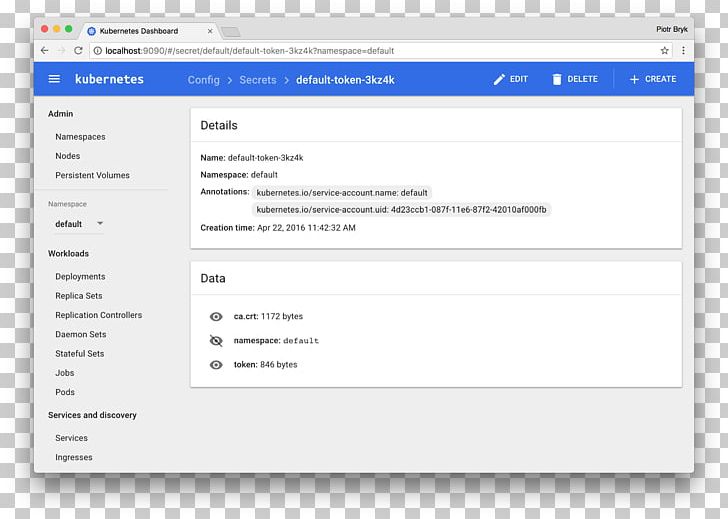Click the pencil Edit icon
The height and width of the screenshot is (519, 728).
tap(499, 79)
